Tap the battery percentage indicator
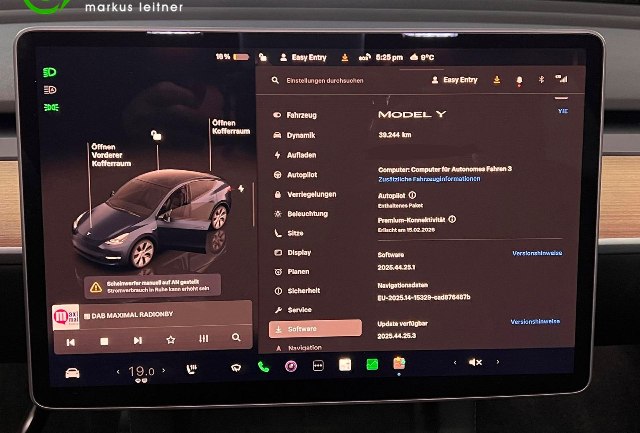640x433 pixels. [232, 57]
